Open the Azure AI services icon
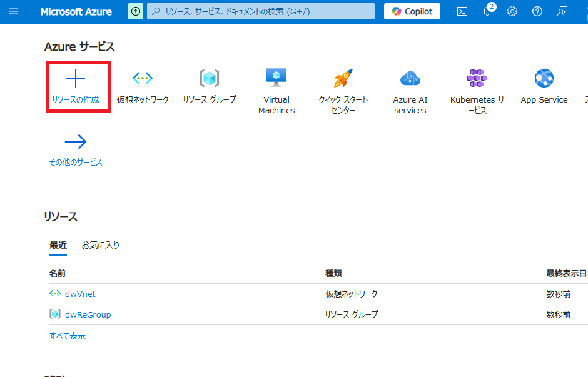This screenshot has width=588, height=377. pos(410,78)
